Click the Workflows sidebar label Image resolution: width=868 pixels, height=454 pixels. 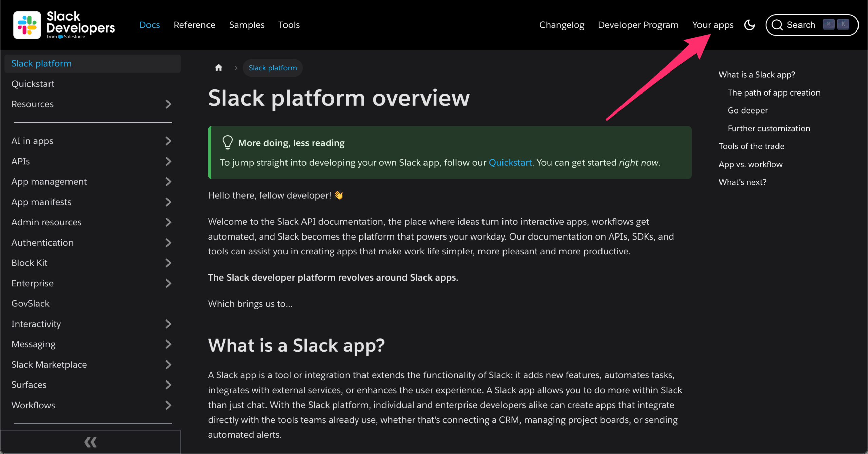[33, 405]
